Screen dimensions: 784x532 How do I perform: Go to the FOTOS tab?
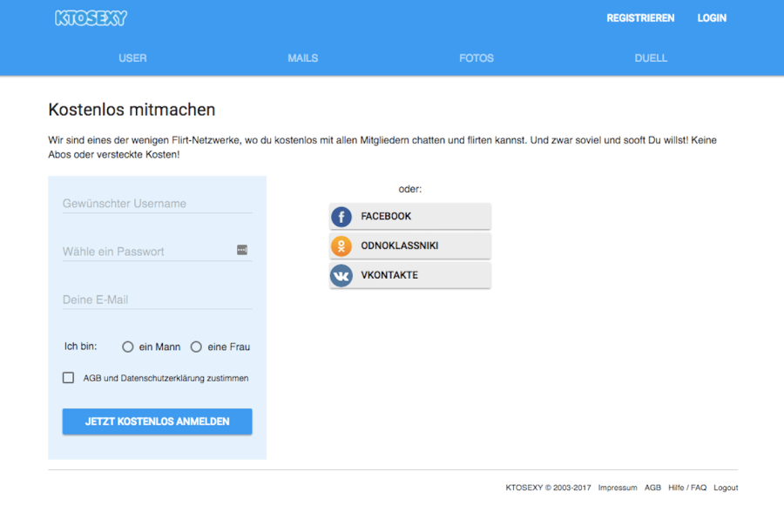[476, 58]
